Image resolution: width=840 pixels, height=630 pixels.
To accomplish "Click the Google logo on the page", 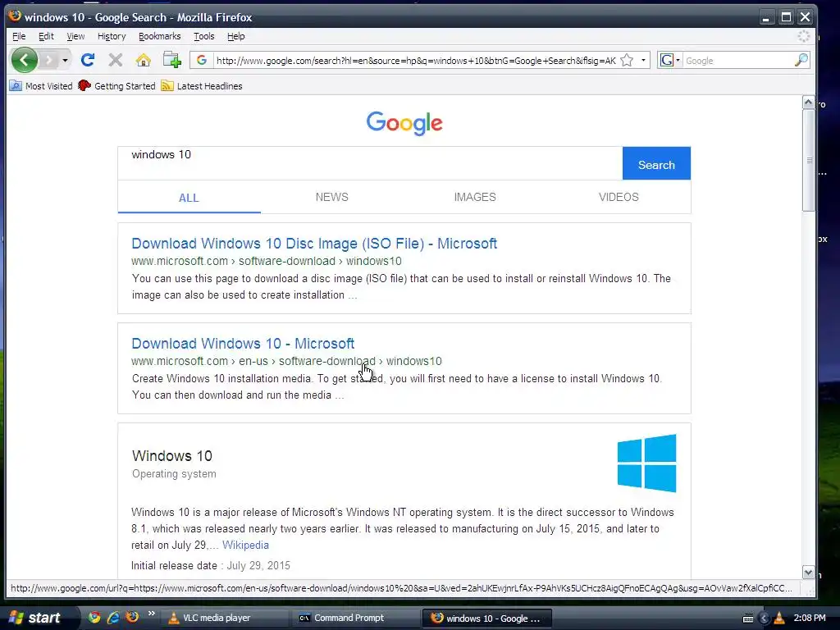I will pyautogui.click(x=404, y=123).
